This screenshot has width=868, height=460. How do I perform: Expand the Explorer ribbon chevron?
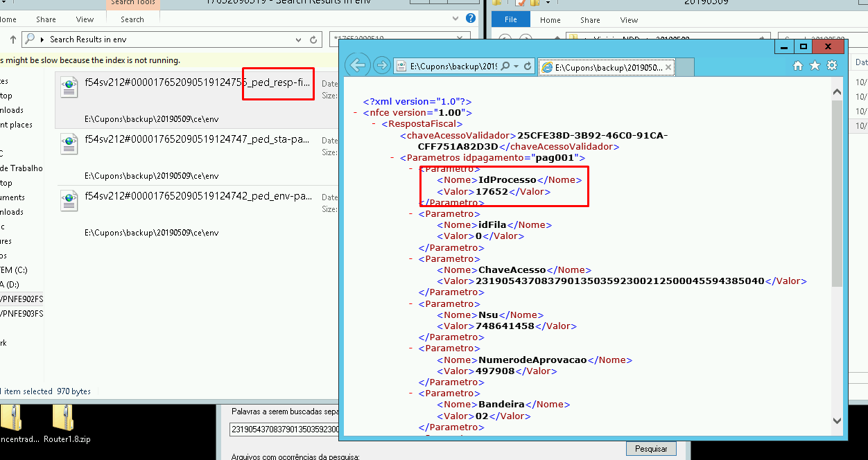pyautogui.click(x=455, y=19)
